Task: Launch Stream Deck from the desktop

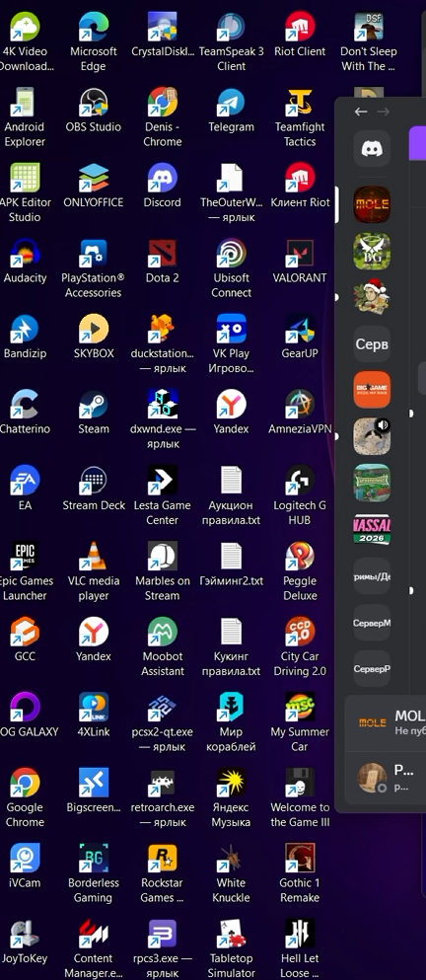Action: [x=94, y=482]
